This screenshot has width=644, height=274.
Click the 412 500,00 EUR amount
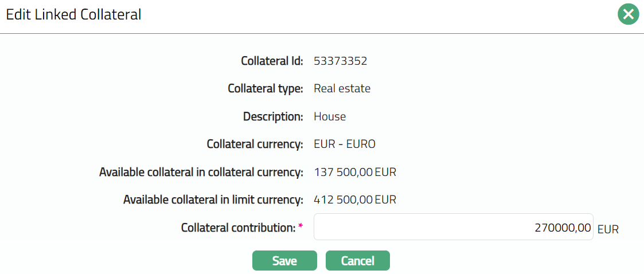(x=355, y=200)
